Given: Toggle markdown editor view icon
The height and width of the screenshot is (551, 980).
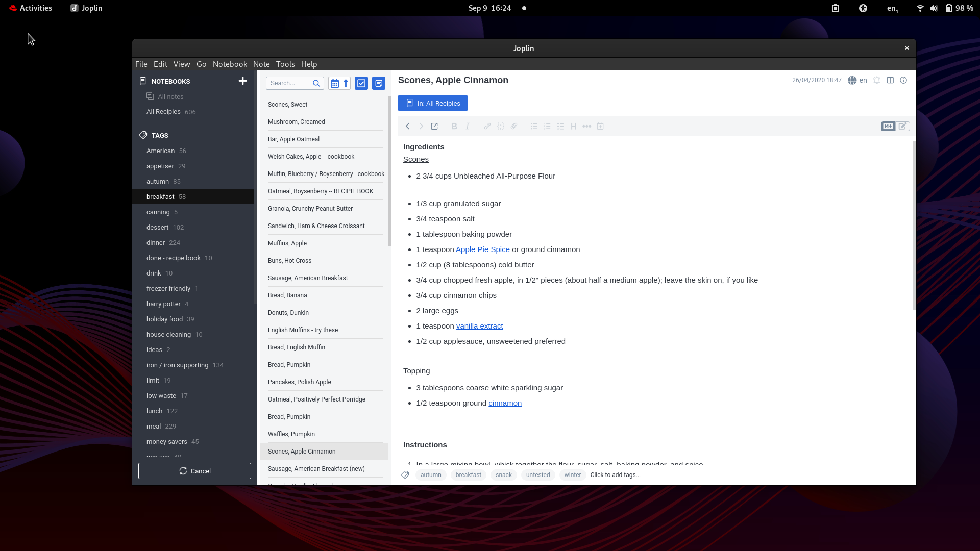Looking at the screenshot, I should tap(889, 126).
